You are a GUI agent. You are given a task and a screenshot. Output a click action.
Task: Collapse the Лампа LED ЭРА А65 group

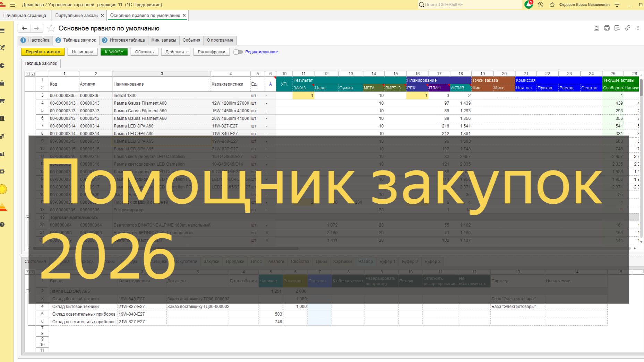tap(28, 291)
